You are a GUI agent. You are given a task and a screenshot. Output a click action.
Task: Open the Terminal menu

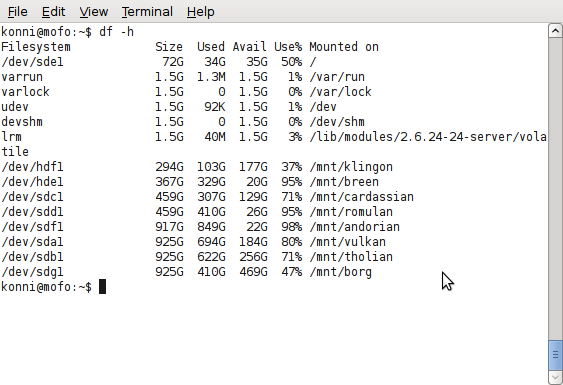click(147, 12)
